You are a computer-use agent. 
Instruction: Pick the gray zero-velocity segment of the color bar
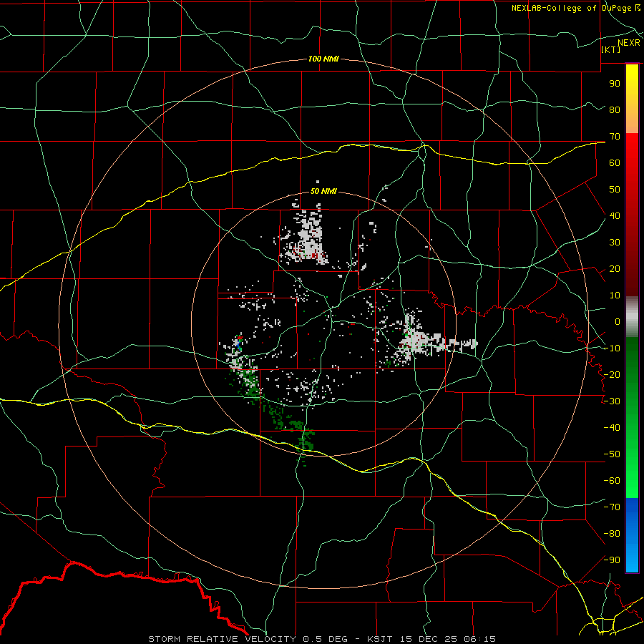632,317
